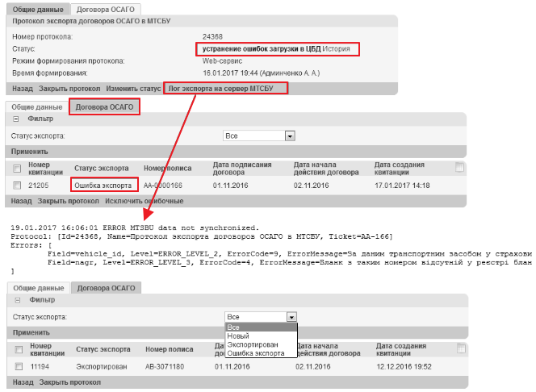The height and width of the screenshot is (392, 536).
Task: Click Назад under the receipt 11194 table
Action: click(23, 382)
